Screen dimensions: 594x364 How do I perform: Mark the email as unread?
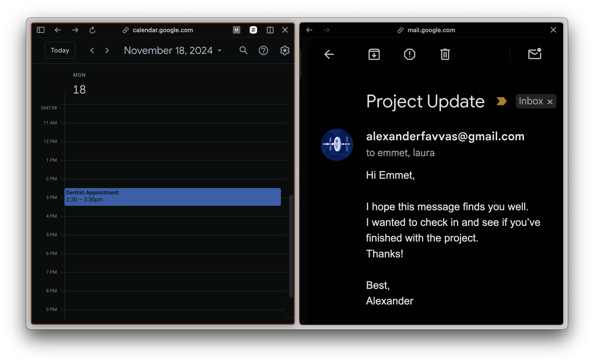tap(535, 53)
